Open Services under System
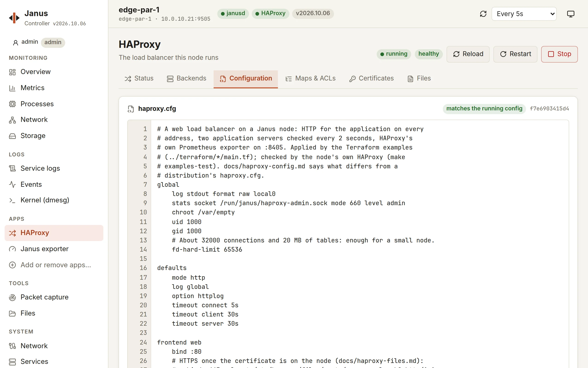 coord(54,362)
